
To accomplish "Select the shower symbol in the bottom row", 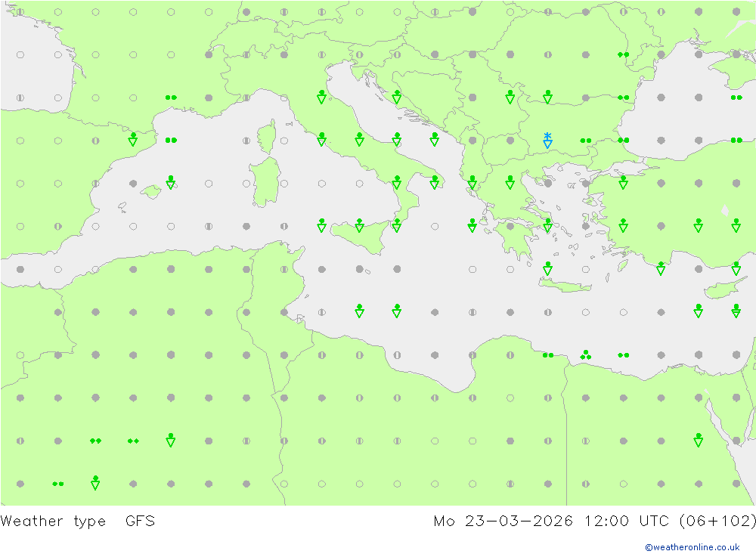I will click(x=95, y=483).
